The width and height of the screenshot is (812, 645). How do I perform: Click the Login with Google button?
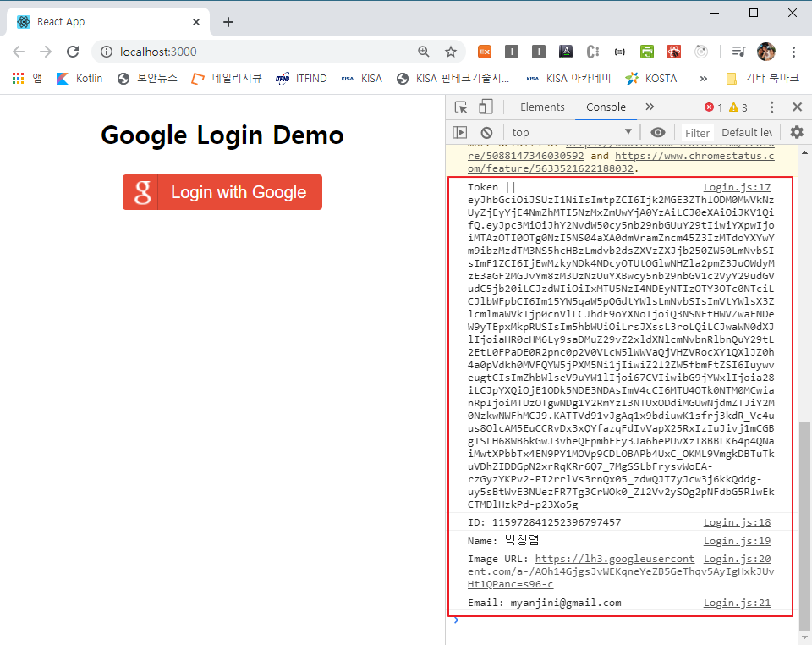222,192
